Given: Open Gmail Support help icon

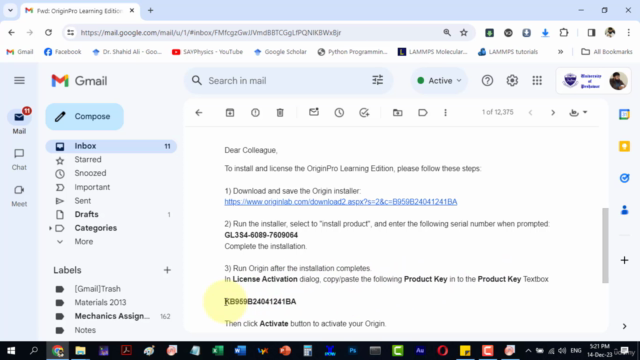Looking at the screenshot, I should pyautogui.click(x=487, y=81).
